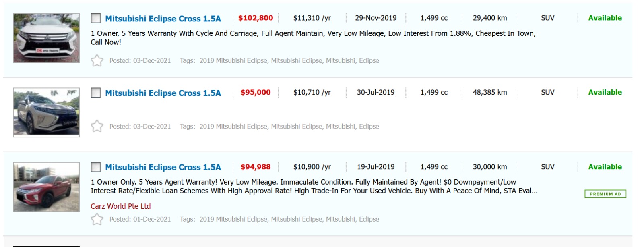Star the $95,000 Eclipse Cross listing
The width and height of the screenshot is (644, 247).
[x=97, y=126]
